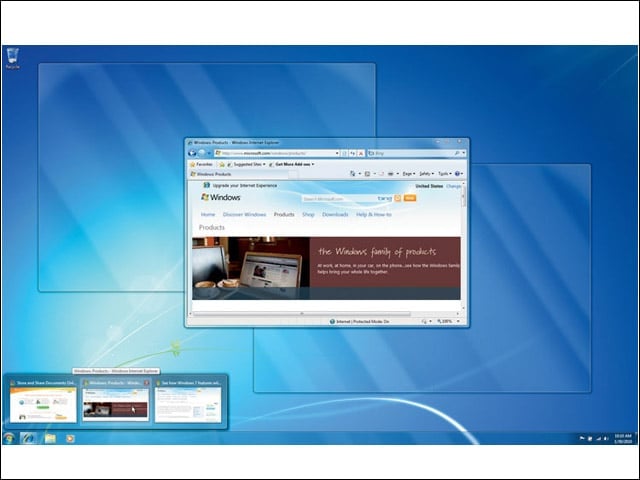Open the Home navigation link

click(208, 214)
